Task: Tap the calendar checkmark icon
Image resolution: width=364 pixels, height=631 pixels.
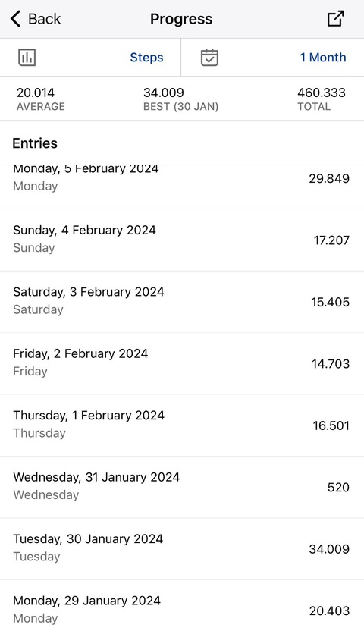Action: pyautogui.click(x=209, y=58)
